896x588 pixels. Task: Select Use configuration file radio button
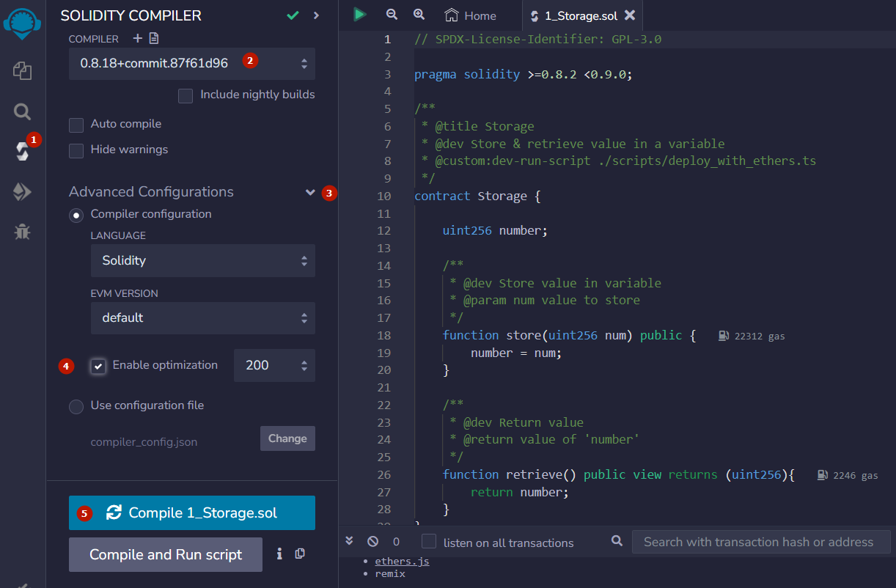click(76, 406)
